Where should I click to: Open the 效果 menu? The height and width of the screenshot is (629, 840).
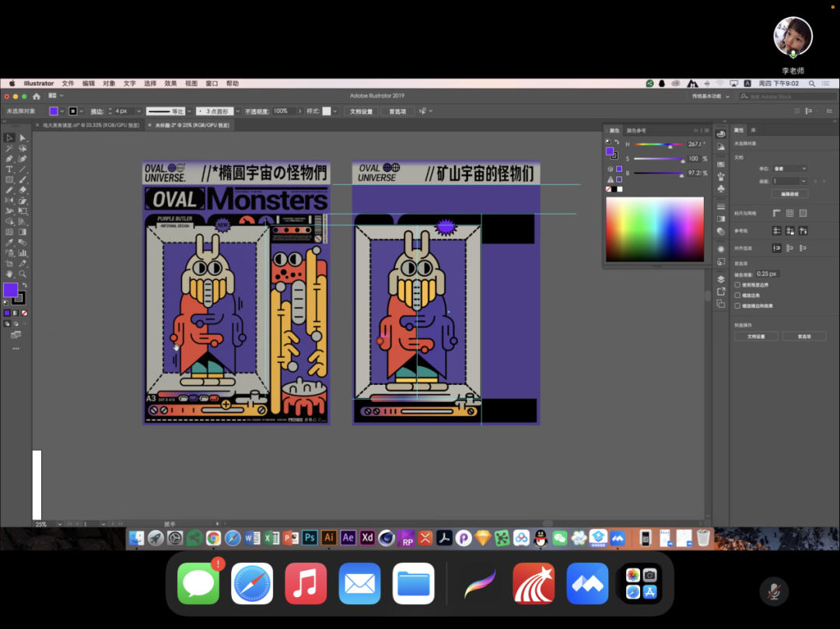pos(170,83)
